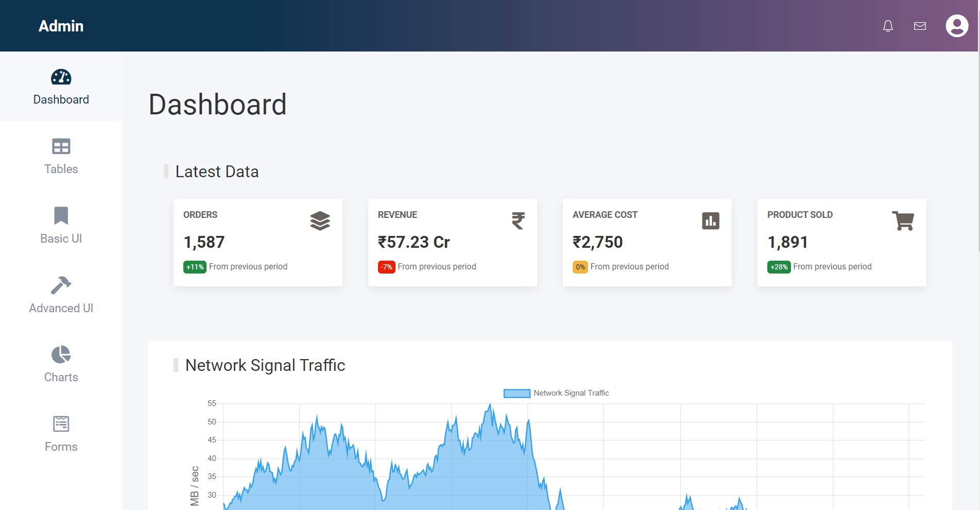
Task: Click the Admin brand title
Action: 61,26
